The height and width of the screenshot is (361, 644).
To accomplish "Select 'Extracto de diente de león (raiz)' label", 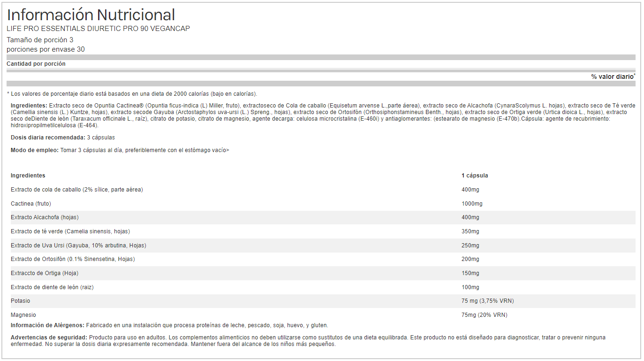I will (52, 287).
